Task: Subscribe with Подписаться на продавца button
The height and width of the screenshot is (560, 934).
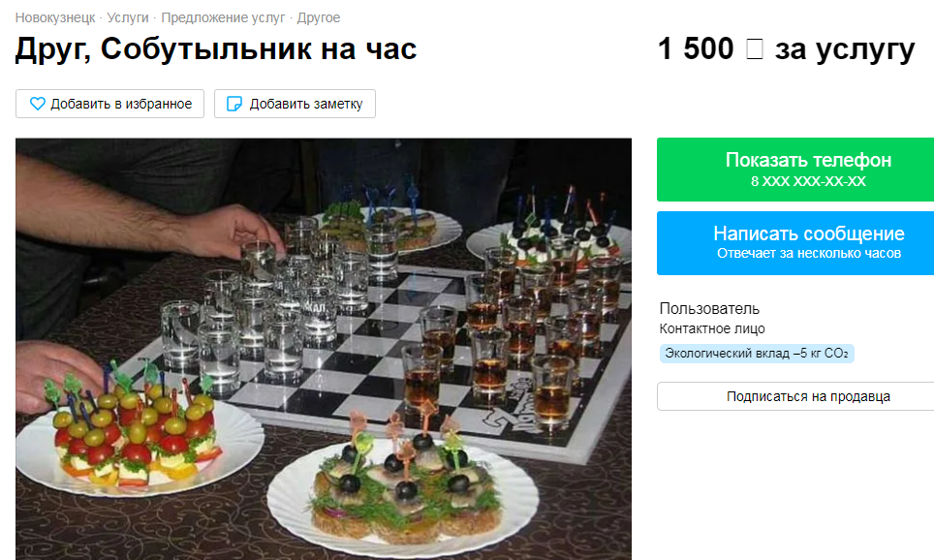Action: (x=795, y=396)
